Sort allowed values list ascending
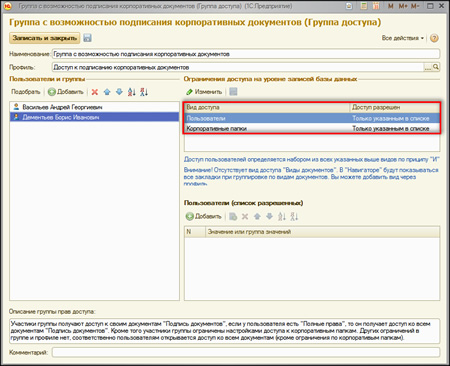Viewport: 450px width, 366px height. [x=282, y=217]
